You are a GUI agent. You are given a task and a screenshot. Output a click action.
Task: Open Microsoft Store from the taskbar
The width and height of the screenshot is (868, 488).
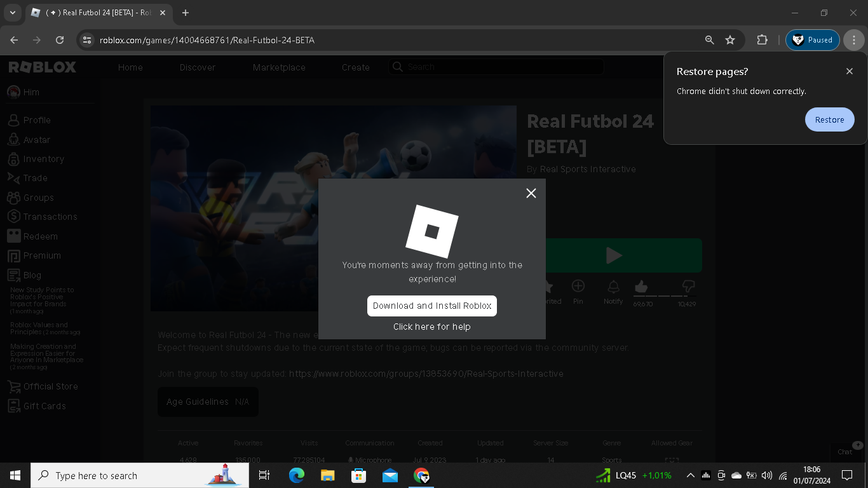[359, 475]
